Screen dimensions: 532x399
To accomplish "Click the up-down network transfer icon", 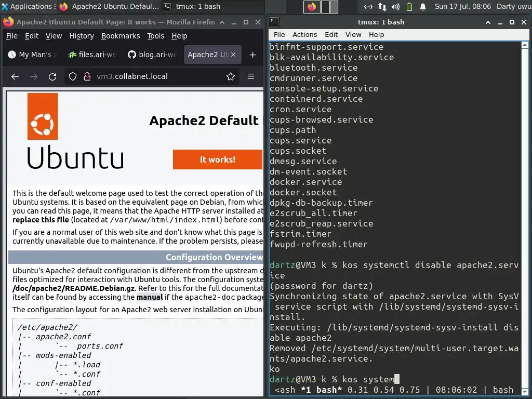I will pyautogui.click(x=382, y=6).
